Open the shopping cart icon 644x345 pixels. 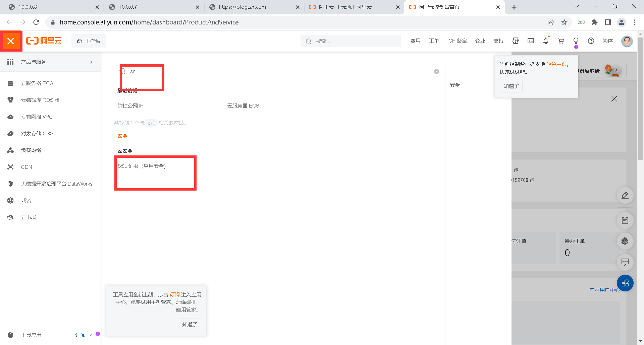(x=561, y=41)
